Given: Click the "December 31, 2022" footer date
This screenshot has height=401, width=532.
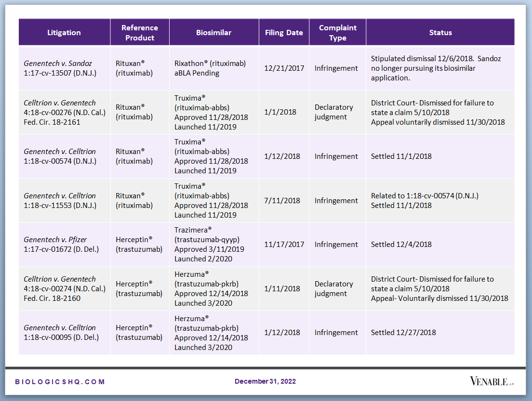Looking at the screenshot, I should click(x=266, y=381).
